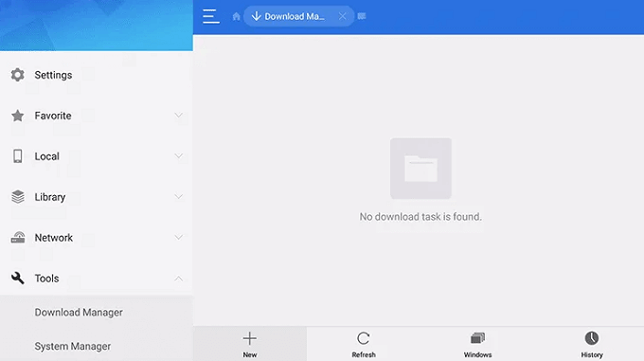Collapse the Tools section chevron
The image size is (644, 361).
pos(178,278)
